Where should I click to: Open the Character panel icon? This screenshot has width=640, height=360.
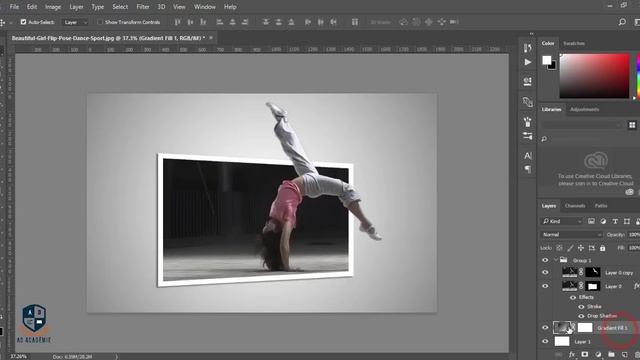[x=527, y=156]
